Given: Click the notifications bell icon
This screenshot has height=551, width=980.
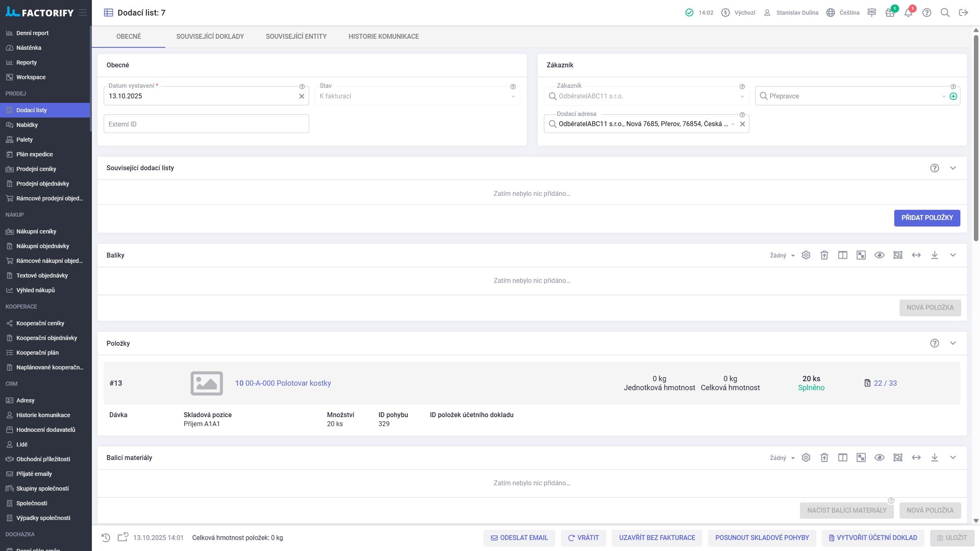Looking at the screenshot, I should [908, 13].
